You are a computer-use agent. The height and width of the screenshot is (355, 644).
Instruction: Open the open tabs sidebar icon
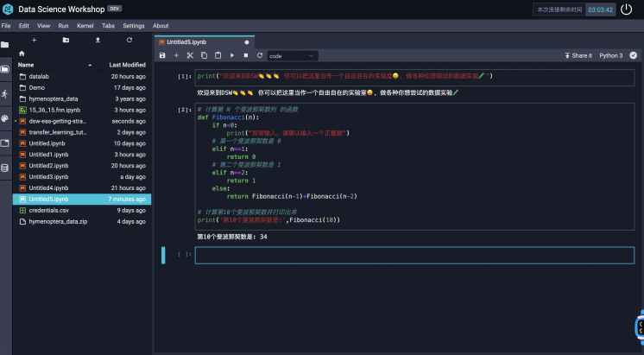[5, 143]
